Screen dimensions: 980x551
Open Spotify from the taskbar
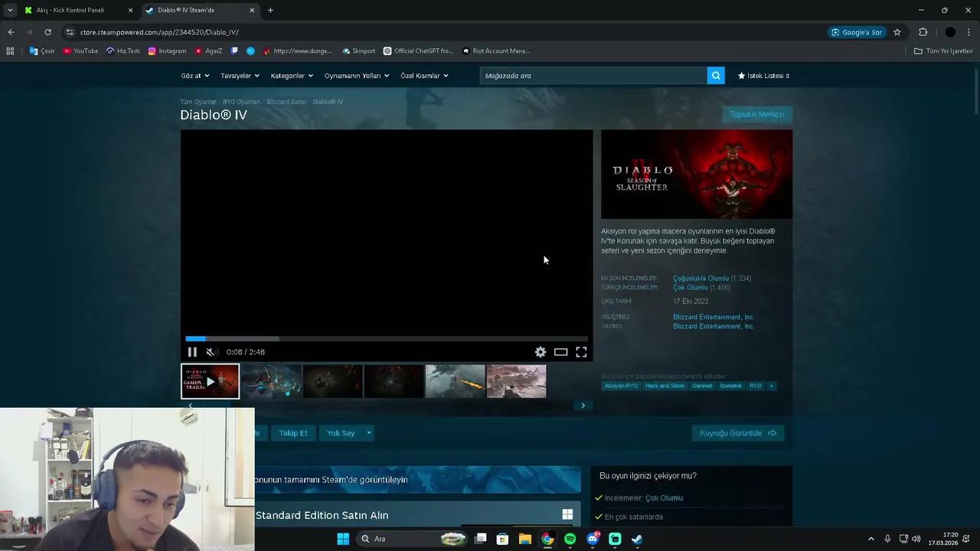point(570,539)
